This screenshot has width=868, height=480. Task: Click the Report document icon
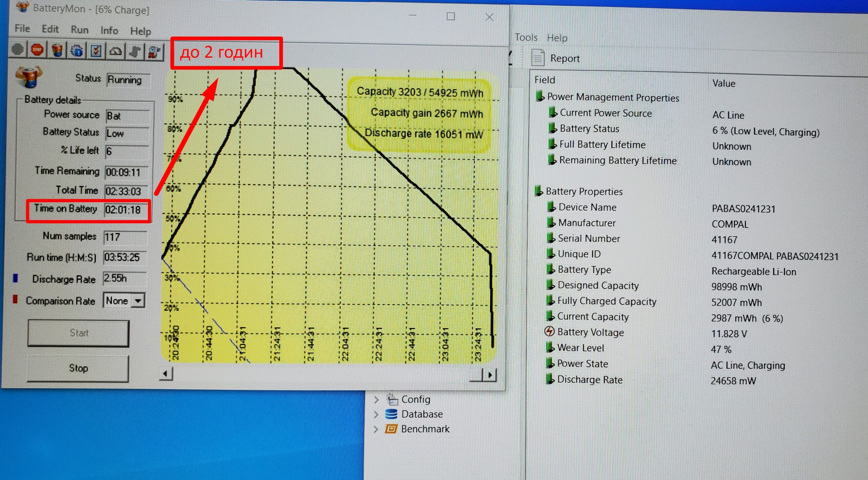point(538,58)
